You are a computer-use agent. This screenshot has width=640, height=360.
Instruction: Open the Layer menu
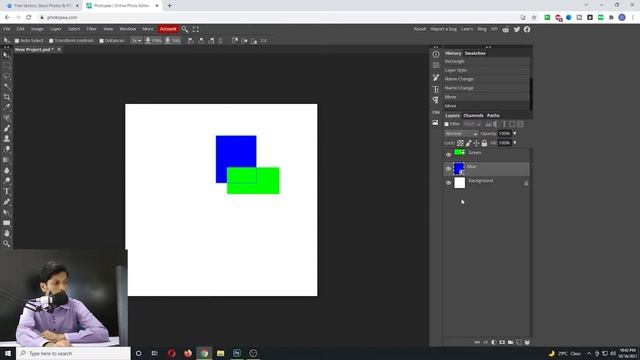[x=56, y=29]
